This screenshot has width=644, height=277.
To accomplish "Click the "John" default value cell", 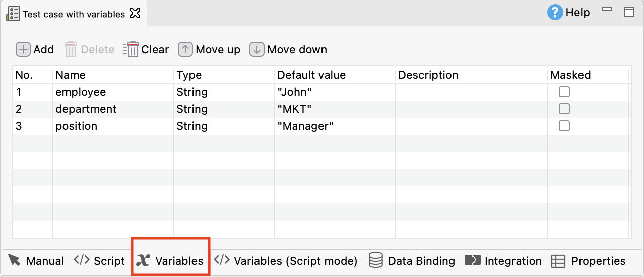I will [335, 92].
